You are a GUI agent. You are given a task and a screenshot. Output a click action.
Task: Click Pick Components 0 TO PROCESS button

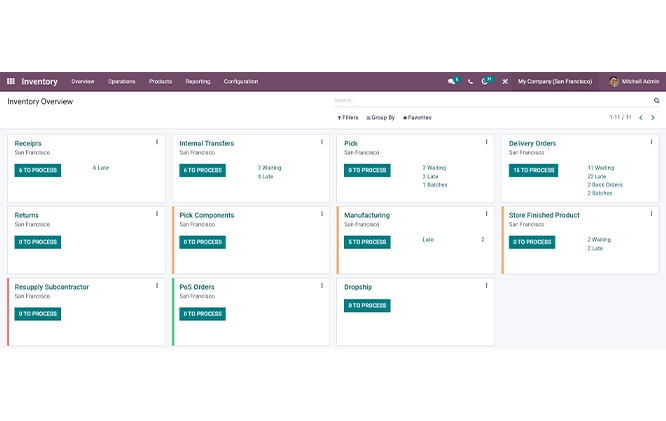tap(203, 242)
